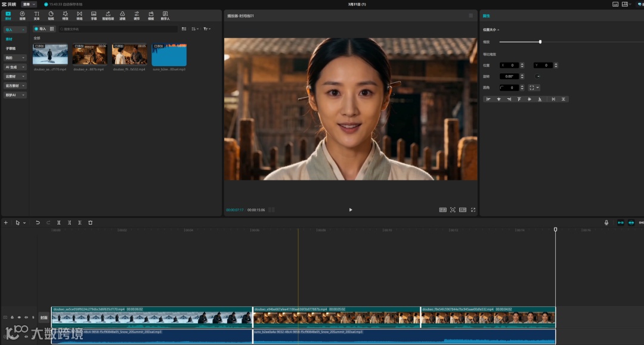This screenshot has height=345, width=644.
Task: Open the 贴纸 (Stickers) panel icon
Action: (51, 15)
